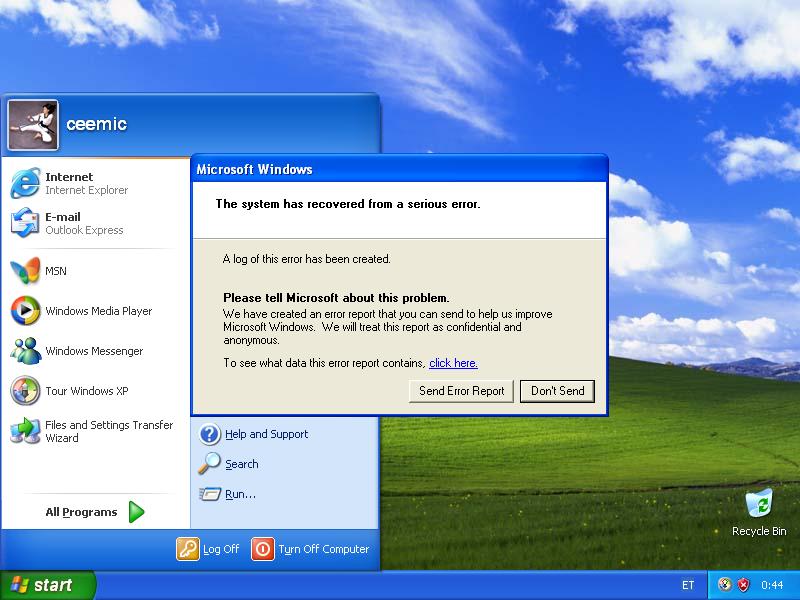This screenshot has width=800, height=600.
Task: Click the ceemic user account picture
Action: click(33, 125)
